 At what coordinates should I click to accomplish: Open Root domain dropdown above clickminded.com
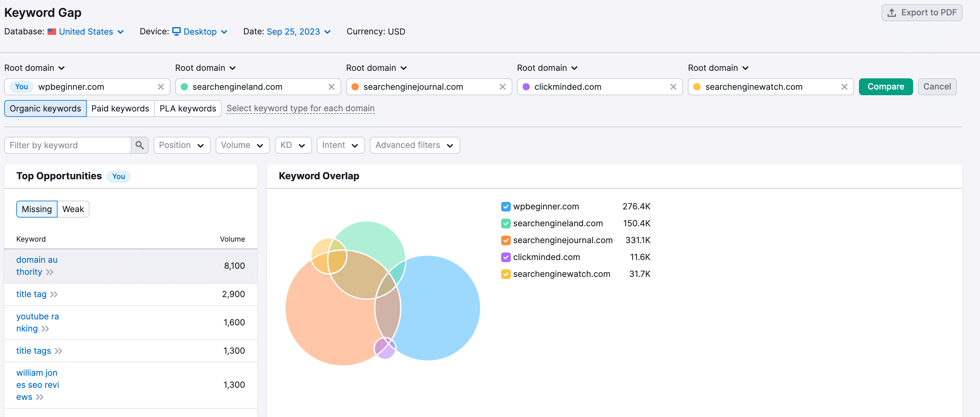coord(548,68)
